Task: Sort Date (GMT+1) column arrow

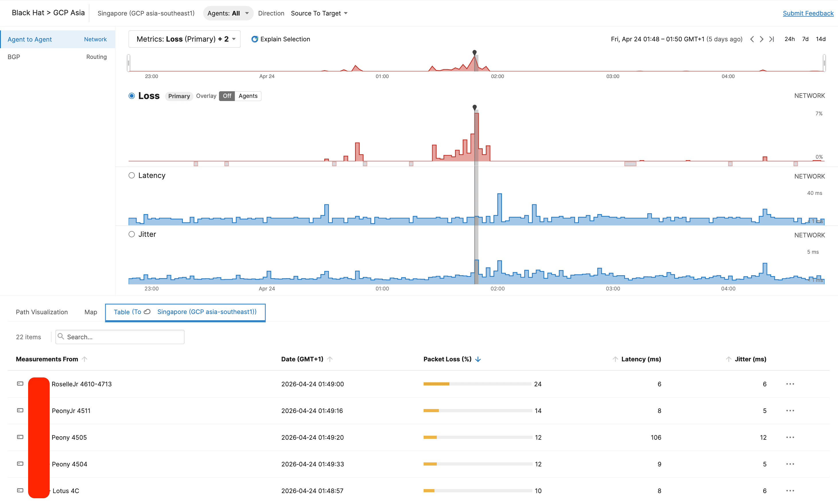Action: click(330, 359)
